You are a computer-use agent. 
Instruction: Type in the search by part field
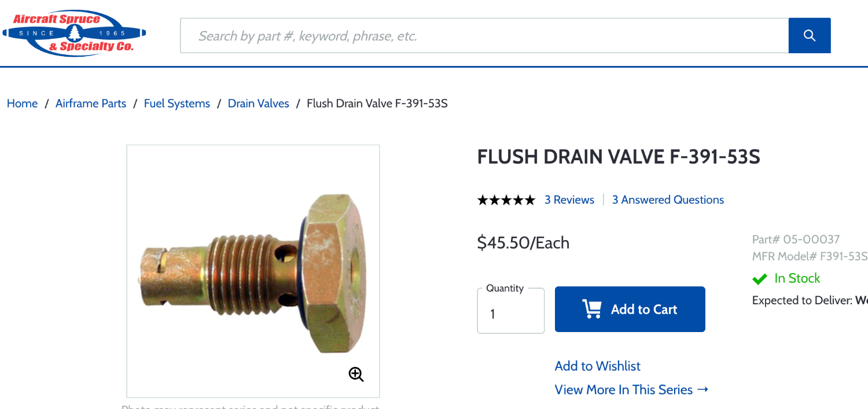(x=484, y=36)
